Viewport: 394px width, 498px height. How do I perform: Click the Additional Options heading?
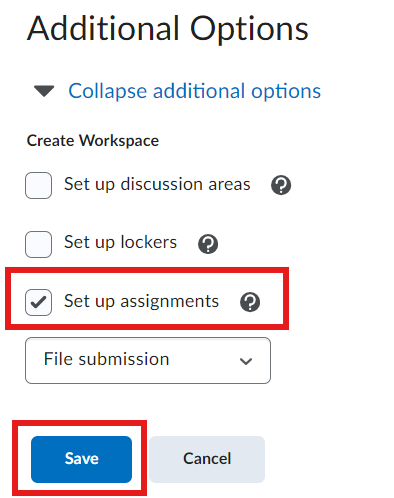point(168,29)
